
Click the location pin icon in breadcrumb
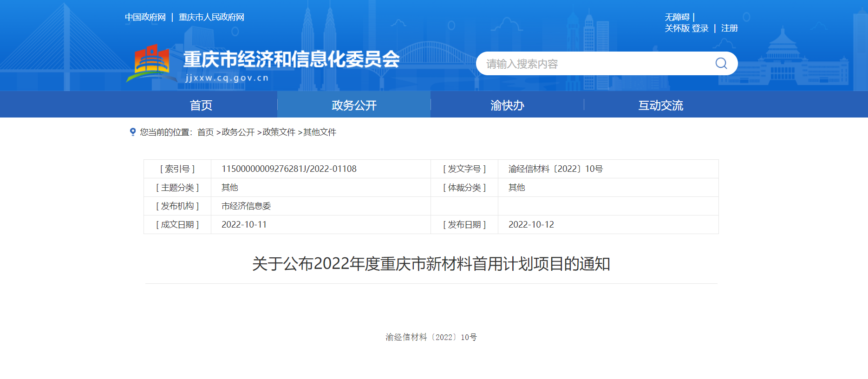click(x=133, y=132)
